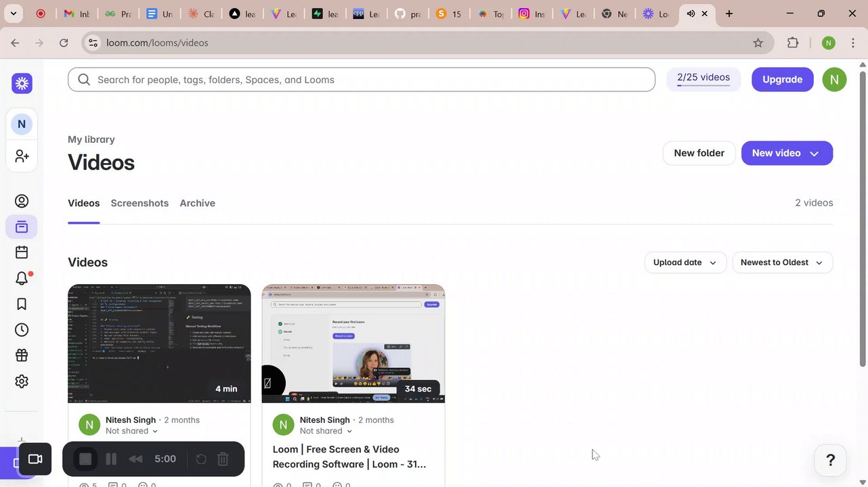868x487 pixels.
Task: Expand Not shared on the 4 min video
Action: click(x=131, y=431)
